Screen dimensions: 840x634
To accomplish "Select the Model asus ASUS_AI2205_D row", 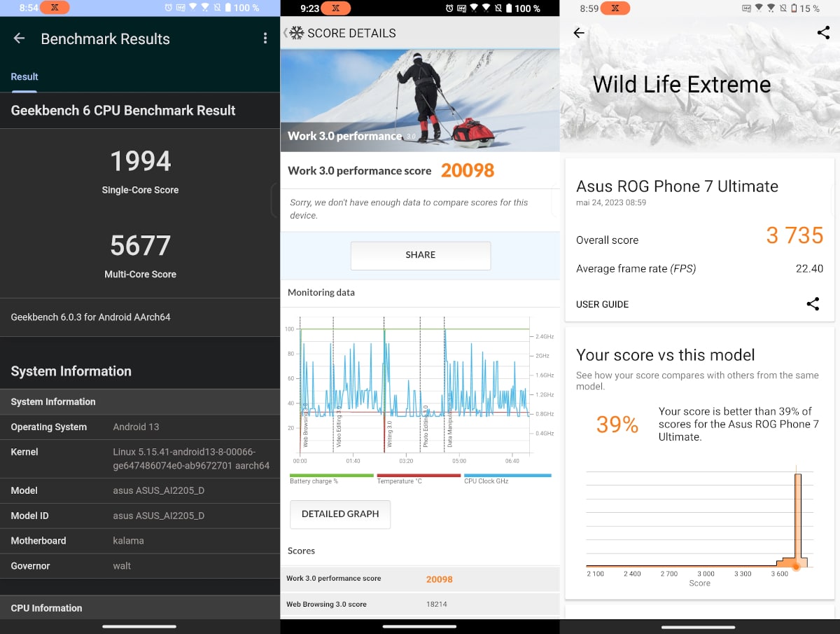I will coord(140,490).
